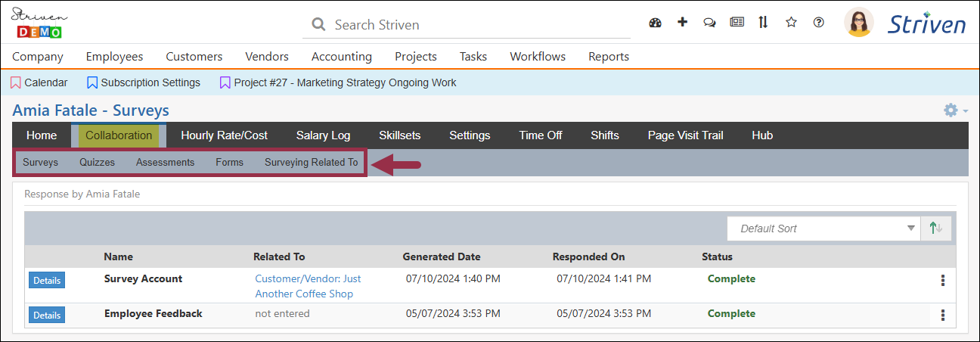
Task: Click the Status column header
Action: pyautogui.click(x=718, y=256)
